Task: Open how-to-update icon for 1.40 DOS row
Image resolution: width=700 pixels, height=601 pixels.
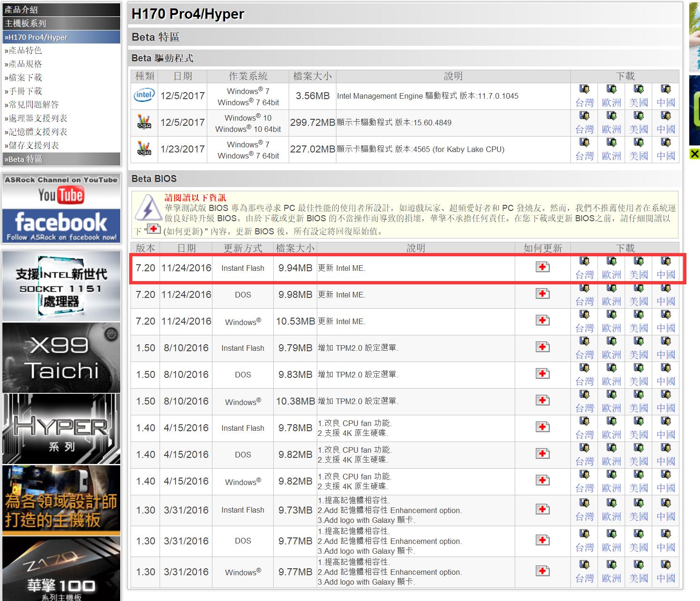Action: coord(543,454)
